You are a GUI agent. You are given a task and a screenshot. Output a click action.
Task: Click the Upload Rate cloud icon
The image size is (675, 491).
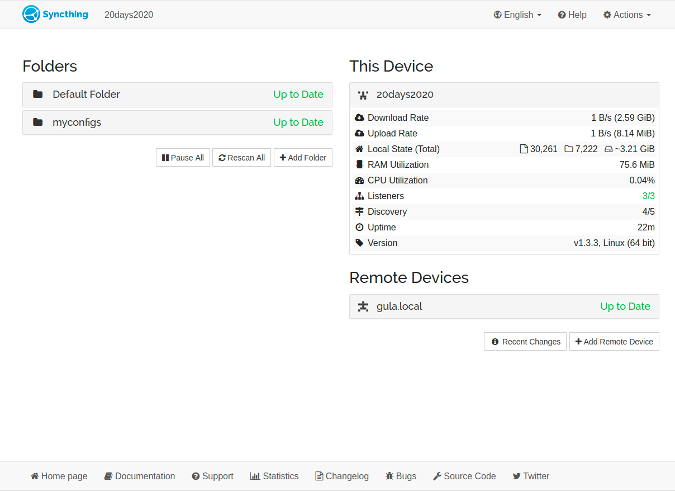359,133
